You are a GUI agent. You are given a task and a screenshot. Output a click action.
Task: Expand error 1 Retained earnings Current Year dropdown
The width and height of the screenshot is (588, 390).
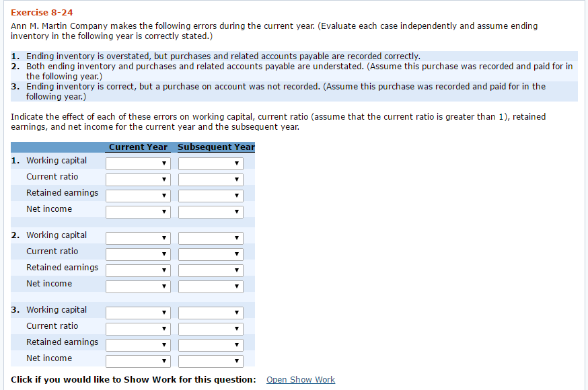(x=138, y=196)
